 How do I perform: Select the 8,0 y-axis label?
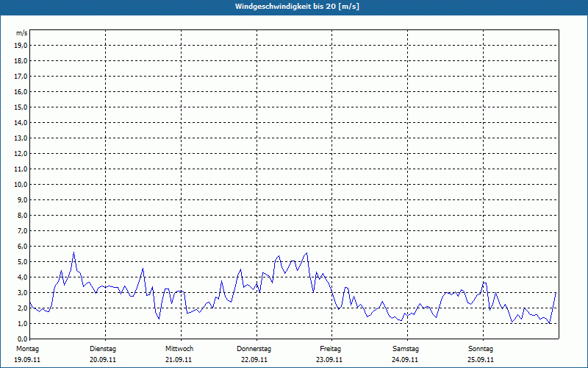[22, 215]
